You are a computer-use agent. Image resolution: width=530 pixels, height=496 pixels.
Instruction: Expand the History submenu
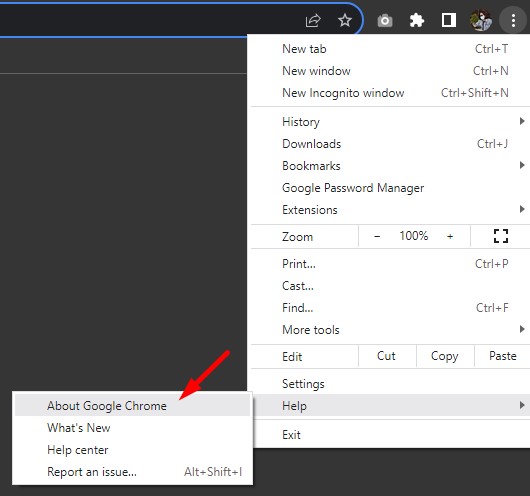390,122
